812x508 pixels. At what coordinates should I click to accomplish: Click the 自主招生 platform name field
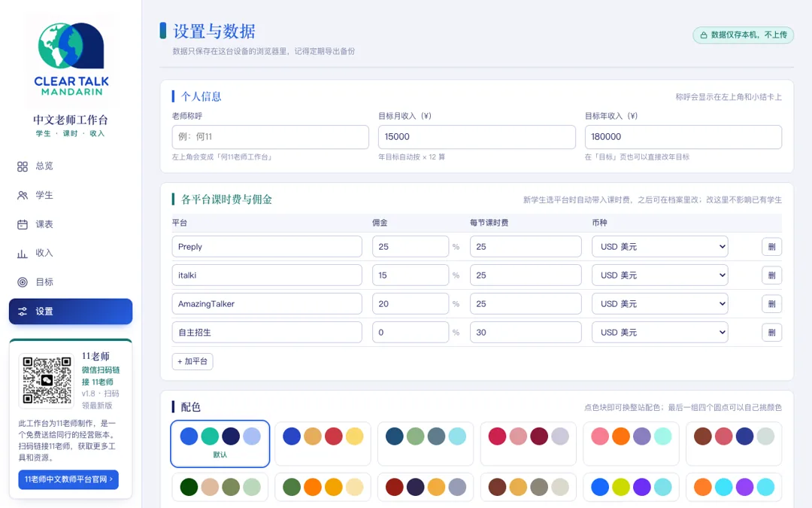[267, 333]
